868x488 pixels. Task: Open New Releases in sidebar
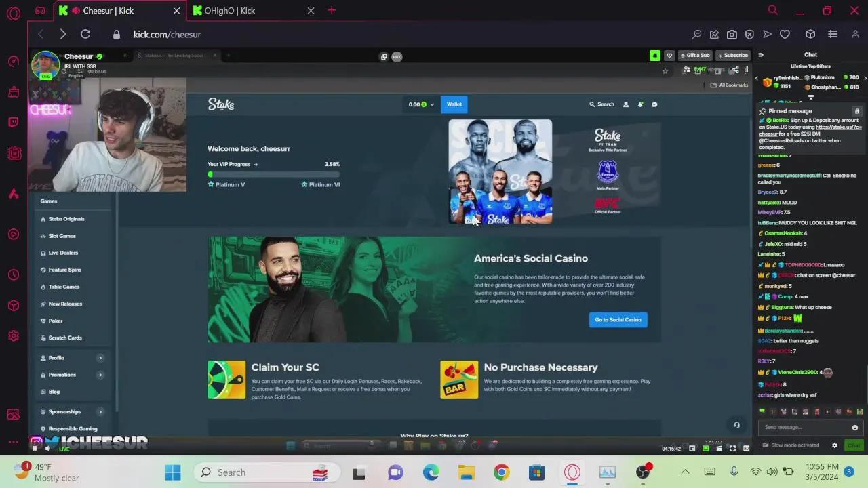(x=65, y=304)
